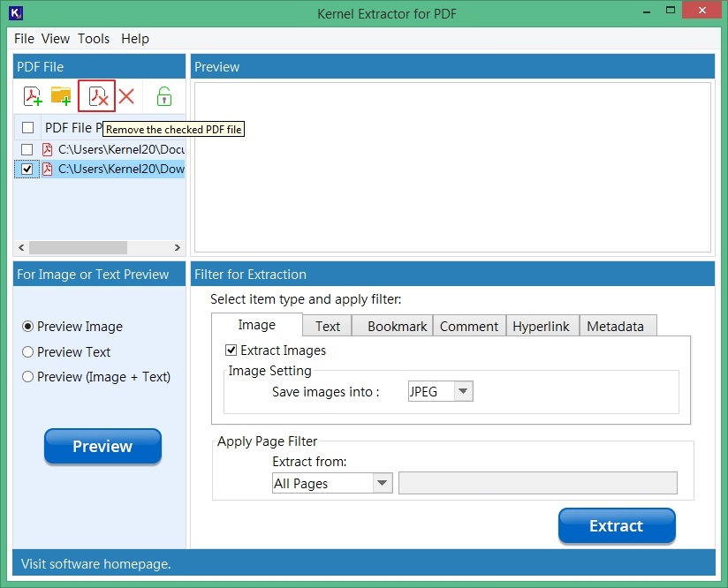Click the file list scrollbar right arrow
728x588 pixels.
coord(177,247)
